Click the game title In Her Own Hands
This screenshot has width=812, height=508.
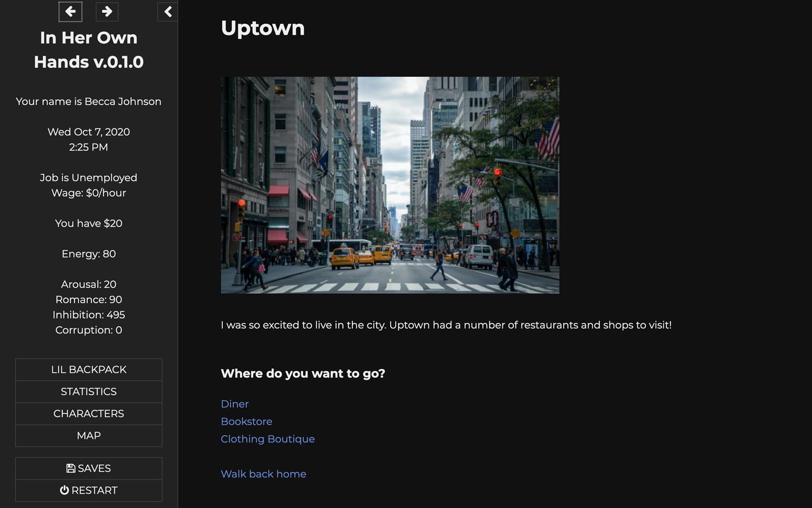pos(89,50)
